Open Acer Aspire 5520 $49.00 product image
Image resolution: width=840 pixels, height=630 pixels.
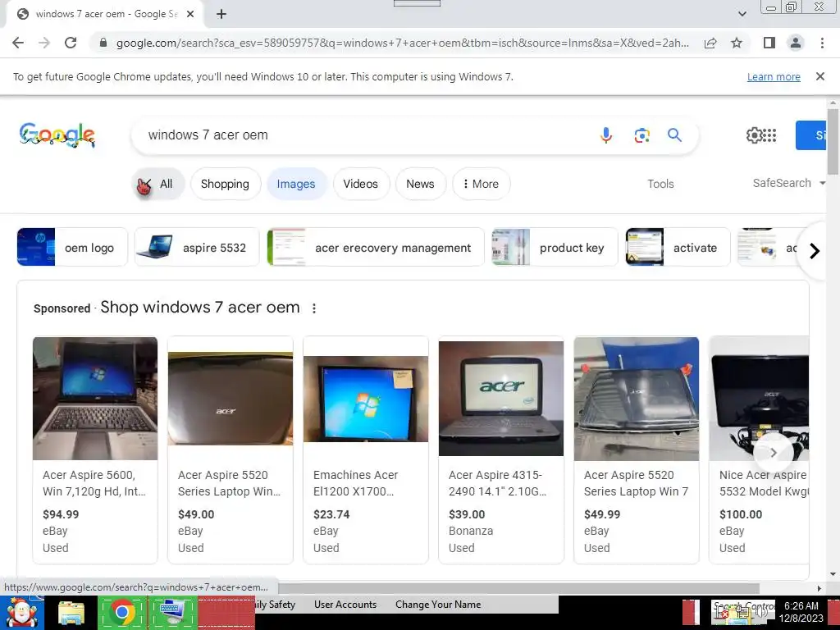[x=231, y=399]
